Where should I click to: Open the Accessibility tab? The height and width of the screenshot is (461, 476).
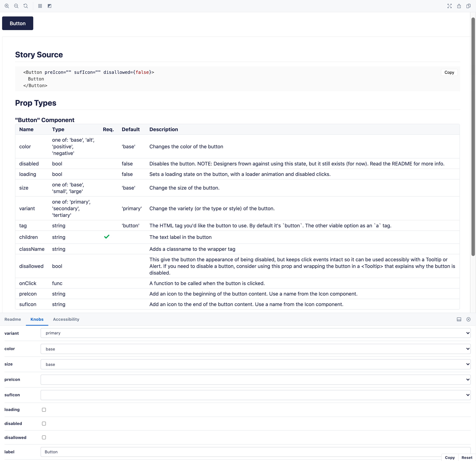click(66, 319)
